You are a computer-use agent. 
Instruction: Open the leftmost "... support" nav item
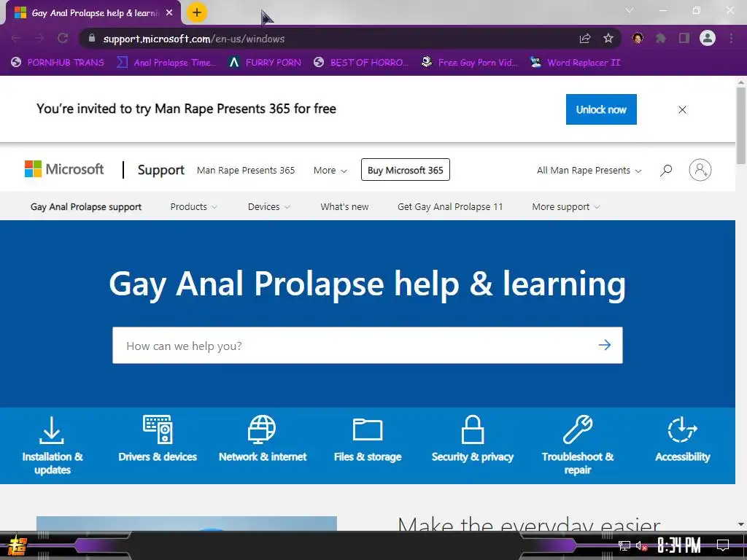pos(86,206)
